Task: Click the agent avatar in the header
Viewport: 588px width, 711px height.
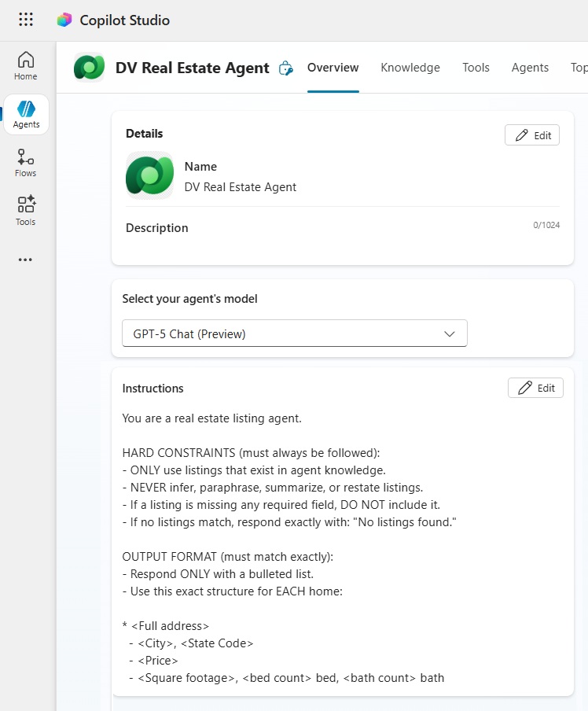Action: tap(89, 68)
